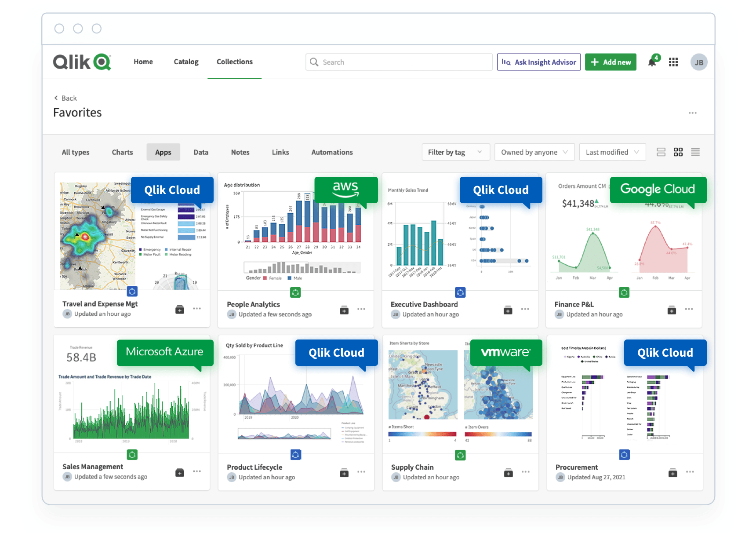Add Finance P&L to collection
The width and height of the screenshot is (756, 533).
click(672, 310)
